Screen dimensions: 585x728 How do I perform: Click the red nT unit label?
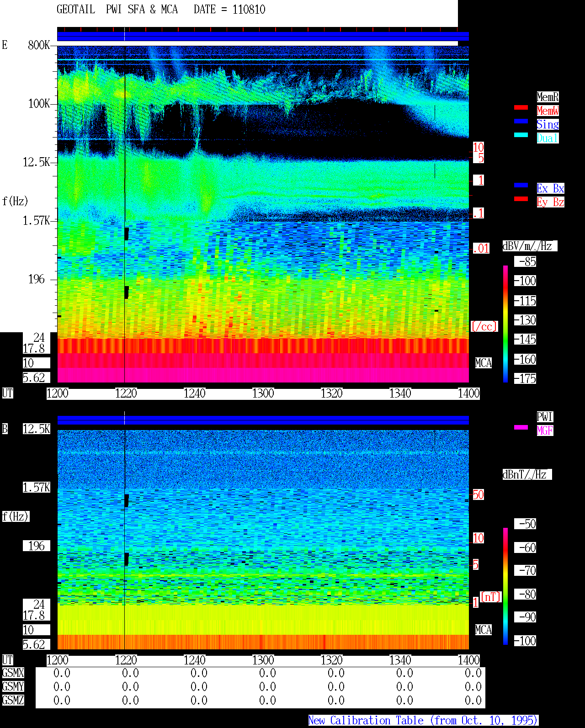click(x=491, y=597)
